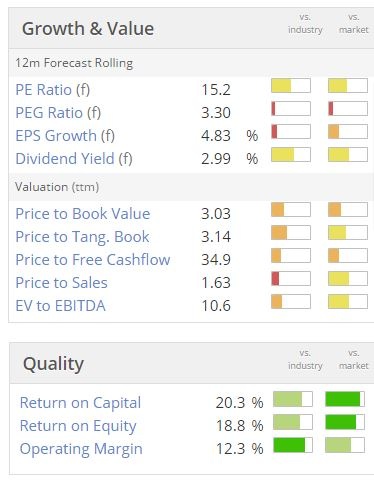This screenshot has width=374, height=480.
Task: Click the Quality panel heading
Action: [53, 364]
